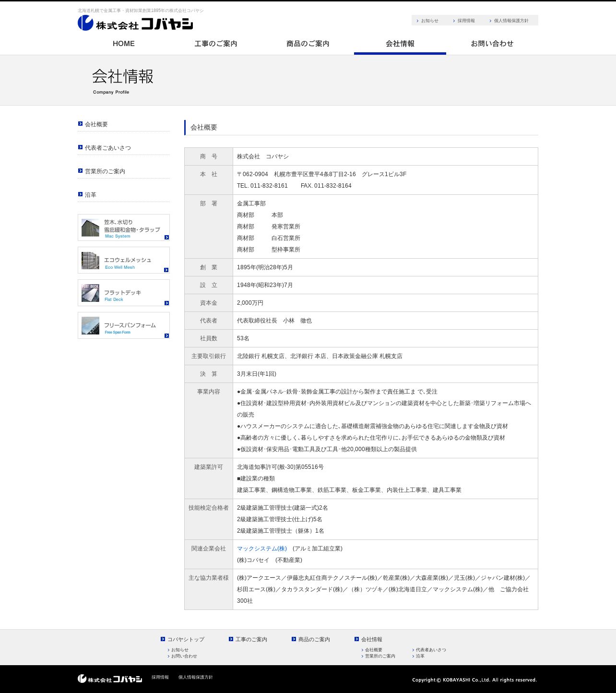Open the 会社概要 sidebar link
This screenshot has width=616, height=693.
96,124
